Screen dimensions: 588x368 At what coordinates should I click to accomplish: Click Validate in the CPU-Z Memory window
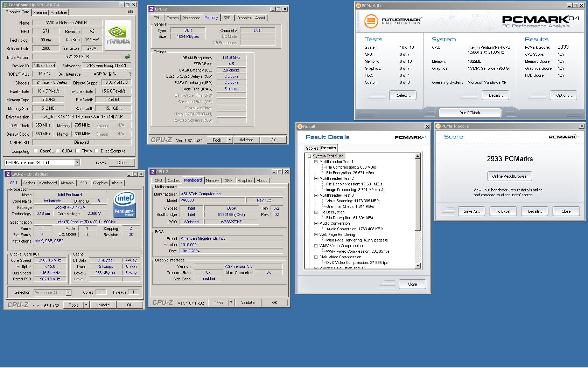[246, 140]
